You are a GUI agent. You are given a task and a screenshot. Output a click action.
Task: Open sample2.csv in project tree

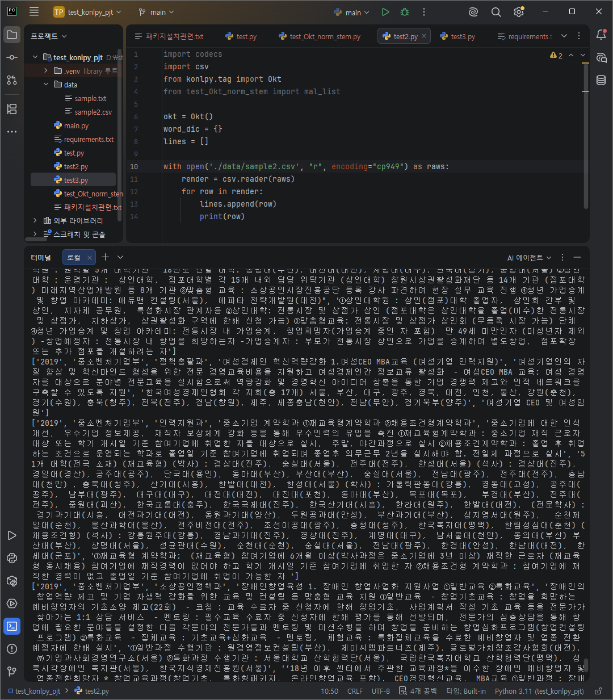click(x=89, y=112)
